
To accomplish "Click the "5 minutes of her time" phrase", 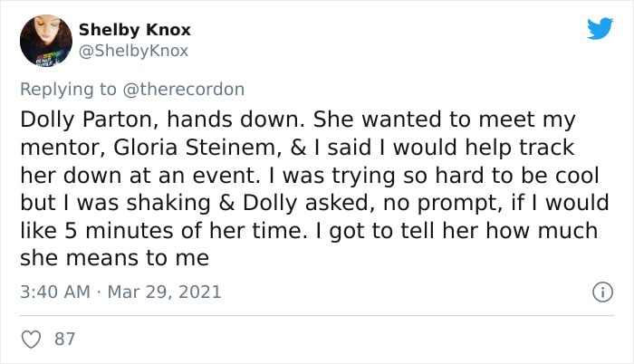I will [x=184, y=231].
